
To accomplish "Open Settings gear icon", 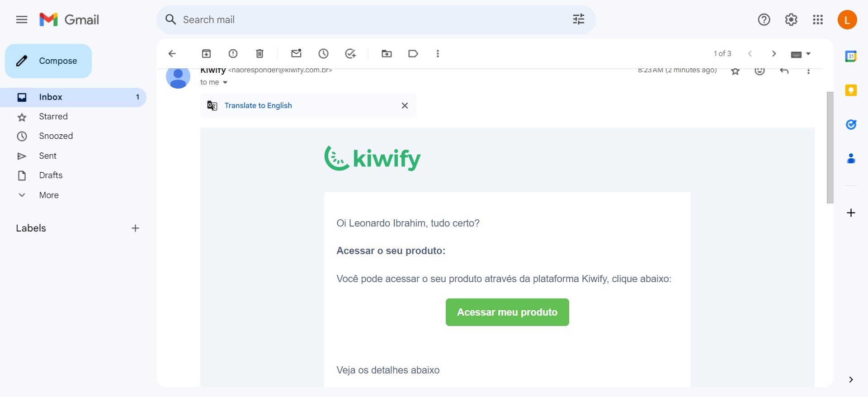I will click(x=791, y=20).
